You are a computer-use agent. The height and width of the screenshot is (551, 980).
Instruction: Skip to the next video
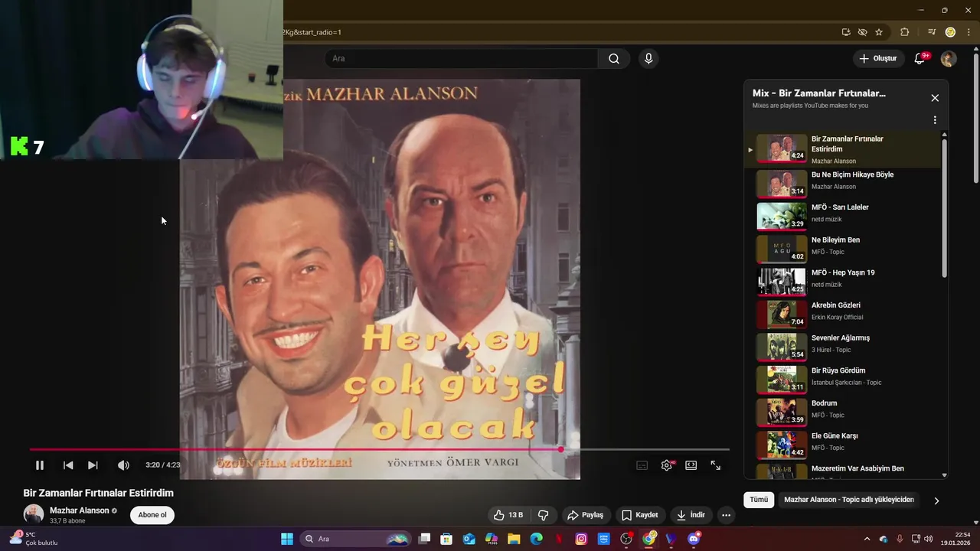[x=93, y=465]
